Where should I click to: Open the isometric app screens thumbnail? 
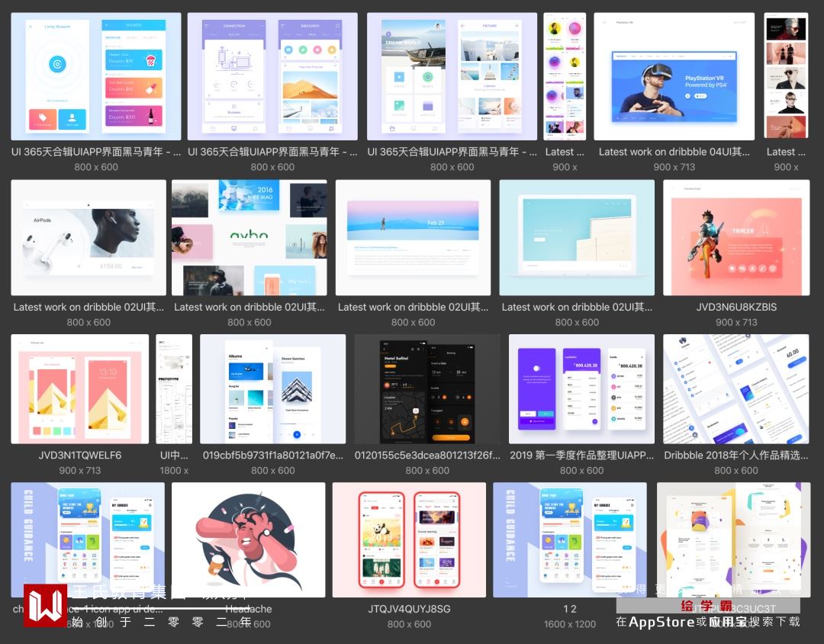tap(736, 389)
